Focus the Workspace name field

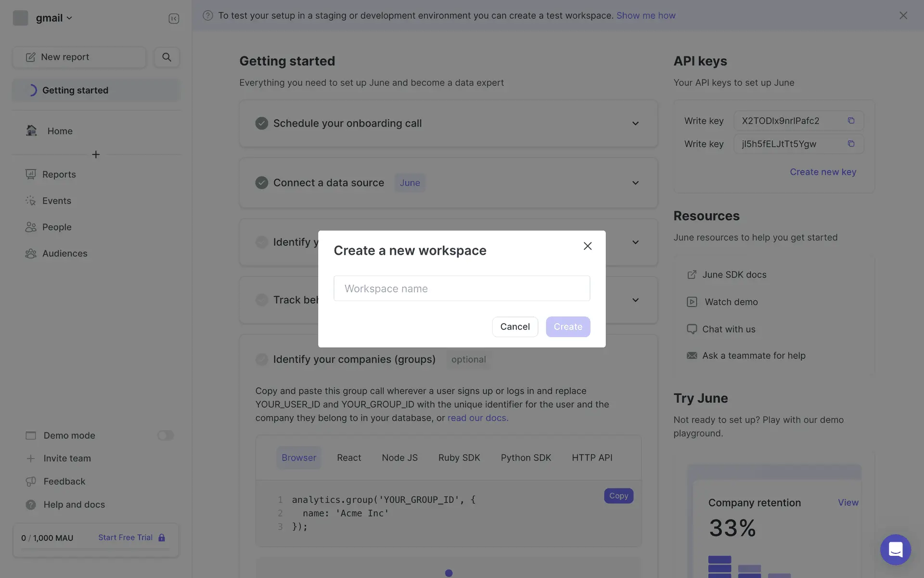click(x=462, y=289)
